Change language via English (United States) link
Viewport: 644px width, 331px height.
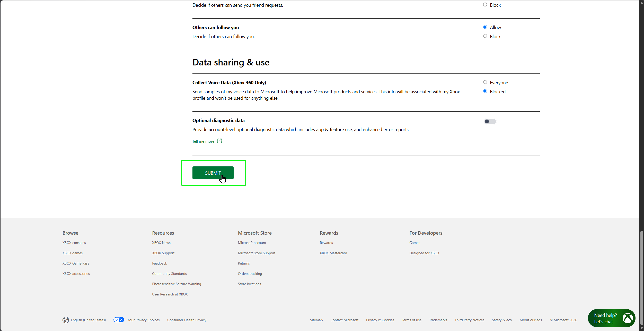pyautogui.click(x=88, y=320)
